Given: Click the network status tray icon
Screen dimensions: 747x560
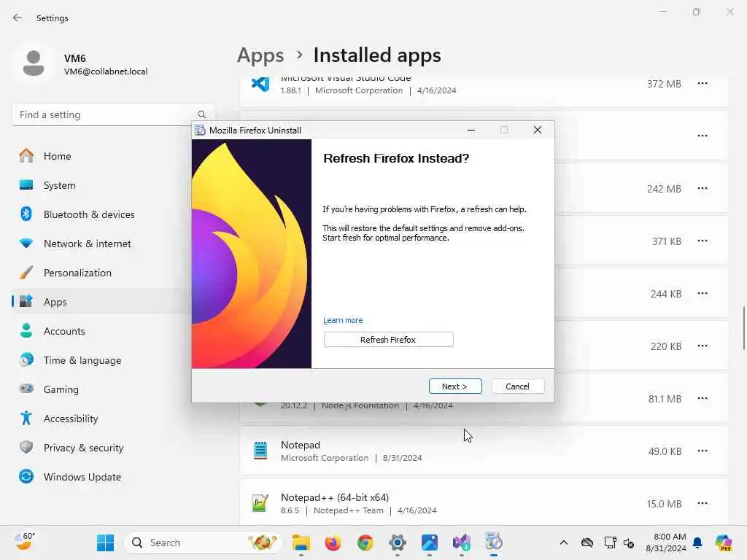Looking at the screenshot, I should (x=610, y=542).
